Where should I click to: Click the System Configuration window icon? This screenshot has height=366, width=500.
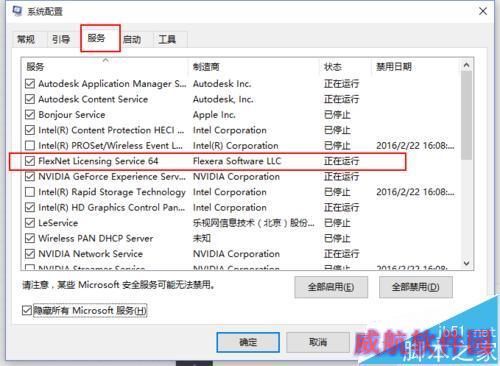pyautogui.click(x=17, y=11)
